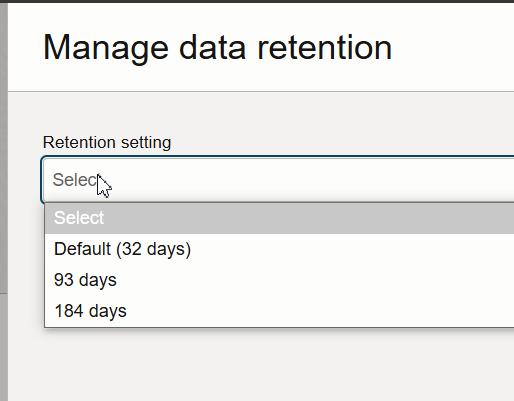The height and width of the screenshot is (401, 514).
Task: Click the Select placeholder text in the field
Action: point(75,180)
